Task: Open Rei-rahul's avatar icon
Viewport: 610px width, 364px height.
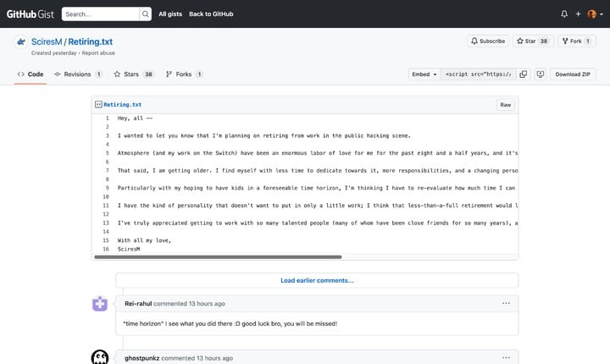Action: [x=100, y=304]
